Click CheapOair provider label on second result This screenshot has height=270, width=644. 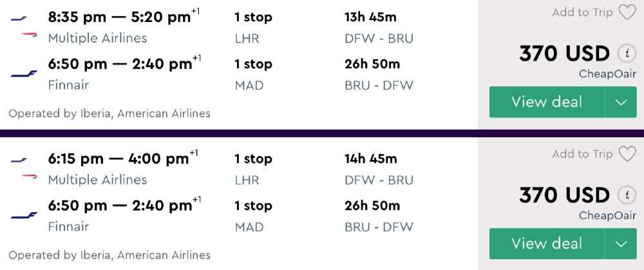click(607, 215)
